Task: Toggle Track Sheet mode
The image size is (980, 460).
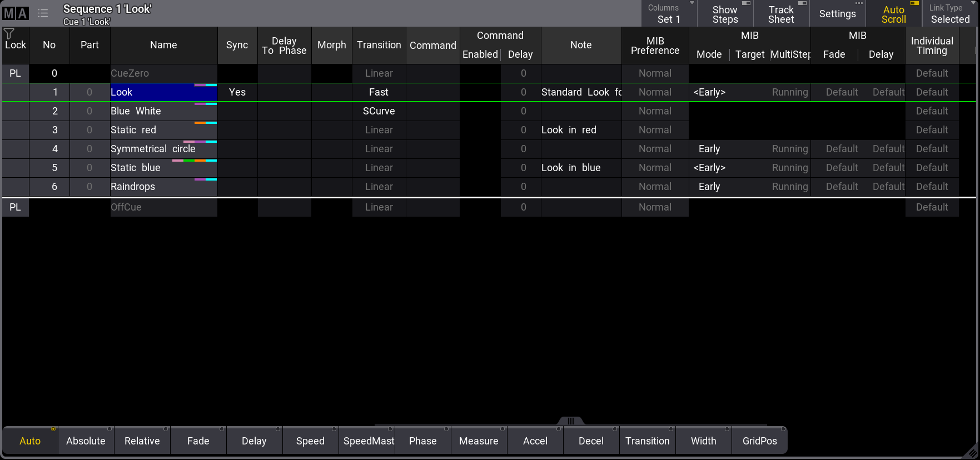Action: [781, 14]
